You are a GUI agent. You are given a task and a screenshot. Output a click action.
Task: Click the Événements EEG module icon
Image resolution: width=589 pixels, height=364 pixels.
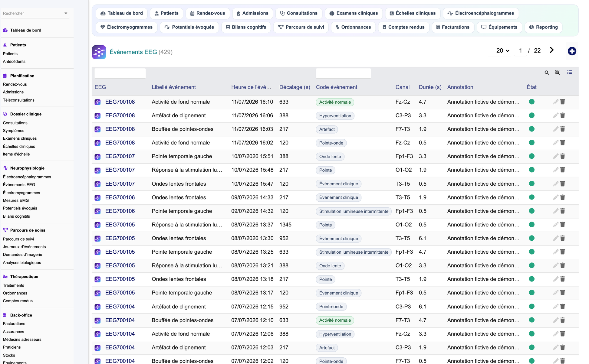pos(99,52)
